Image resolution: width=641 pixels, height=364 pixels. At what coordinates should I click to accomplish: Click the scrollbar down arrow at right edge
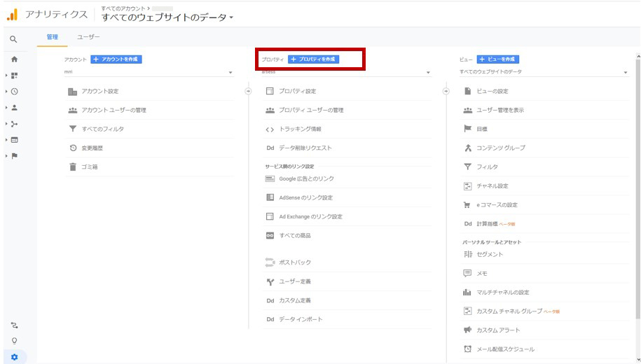pyautogui.click(x=637, y=358)
